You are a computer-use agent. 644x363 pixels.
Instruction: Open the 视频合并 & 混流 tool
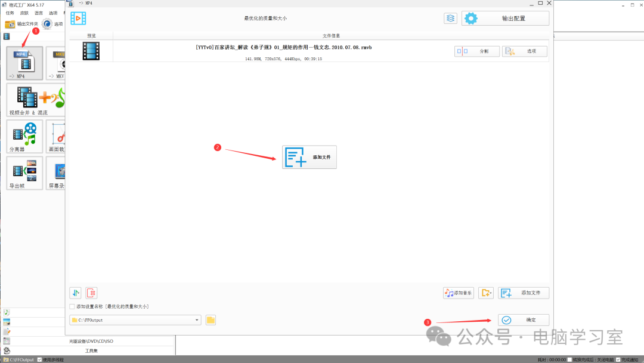point(36,100)
